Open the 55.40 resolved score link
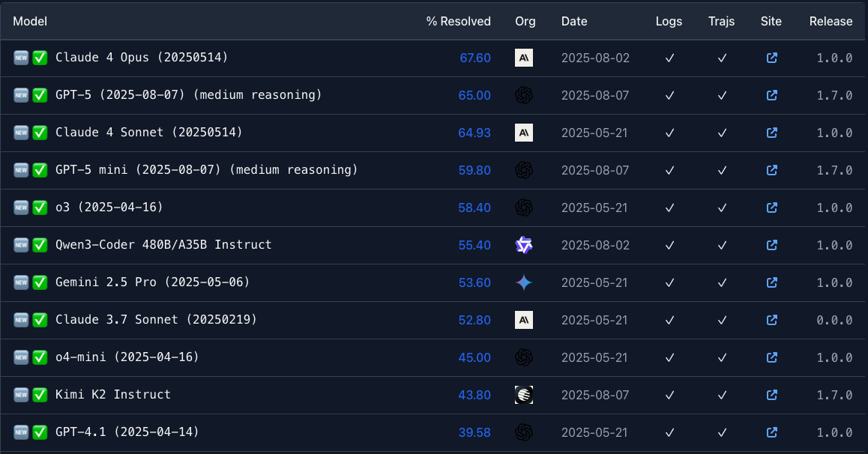Image resolution: width=868 pixels, height=454 pixels. coord(474,245)
